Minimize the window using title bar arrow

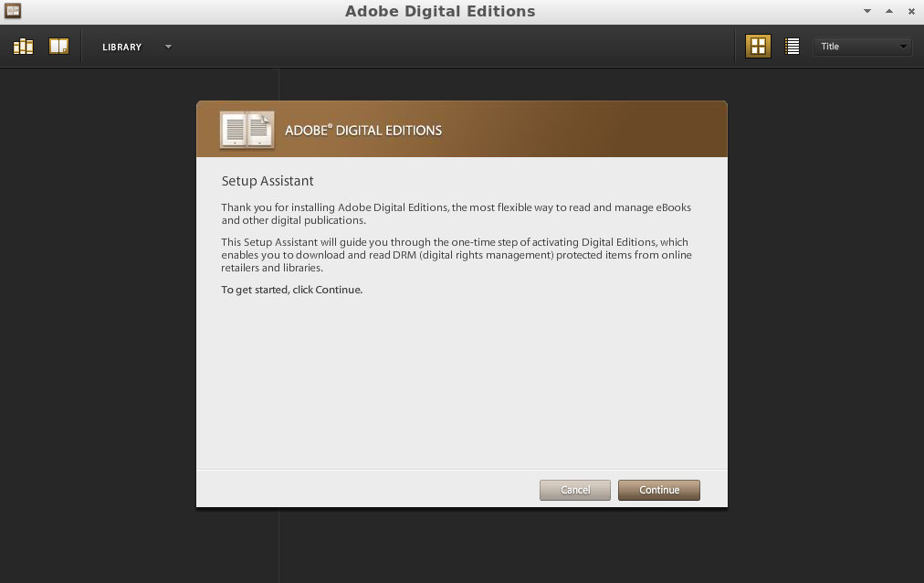click(866, 11)
